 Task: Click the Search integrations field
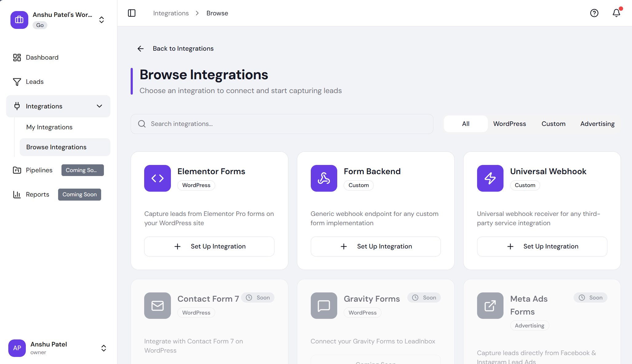[282, 124]
